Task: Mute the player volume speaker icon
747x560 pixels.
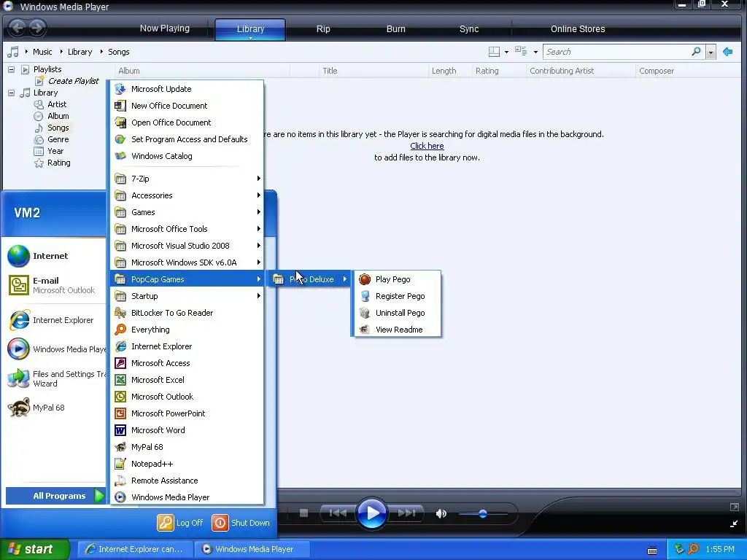Action: [x=441, y=513]
